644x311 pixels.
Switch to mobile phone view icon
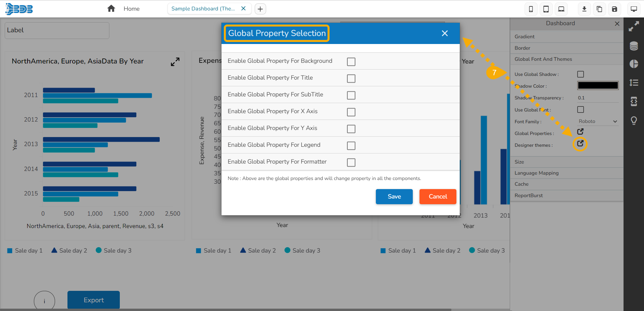[x=531, y=9]
